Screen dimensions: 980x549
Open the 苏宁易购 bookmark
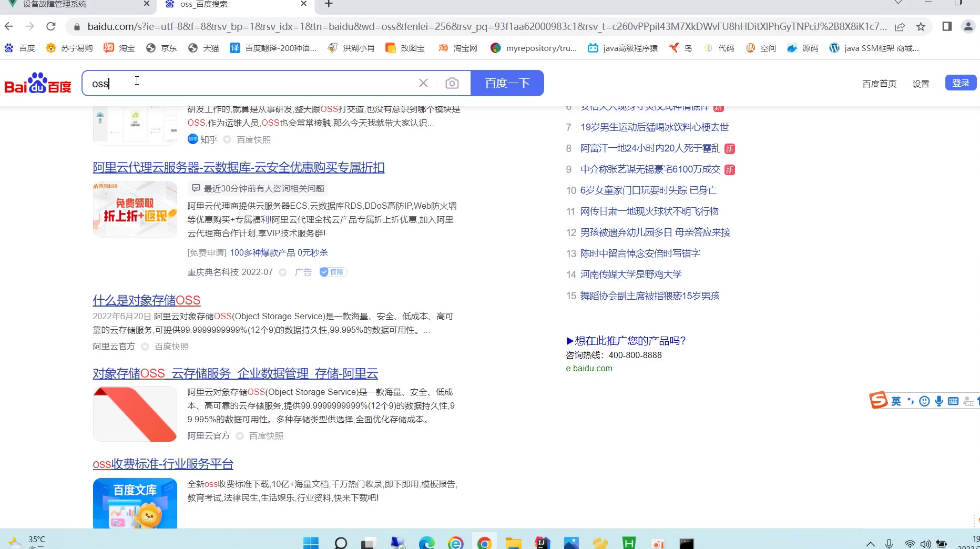(x=69, y=48)
